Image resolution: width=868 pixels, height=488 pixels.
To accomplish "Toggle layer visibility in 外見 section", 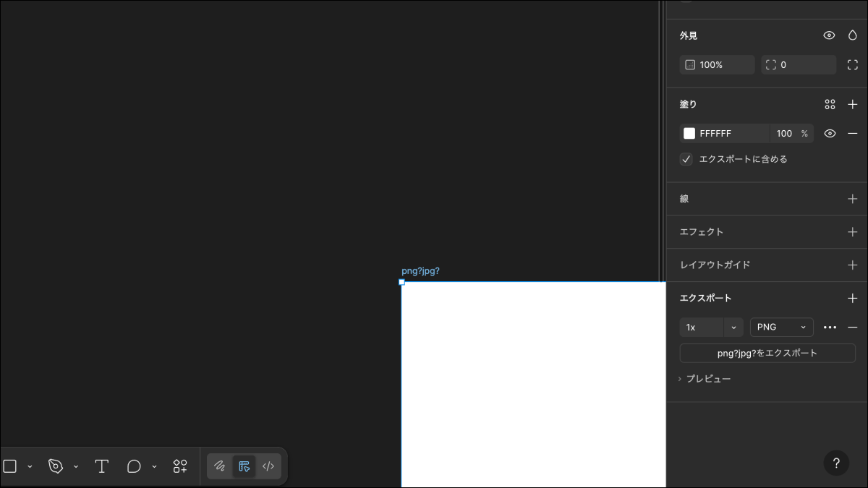I will (829, 35).
